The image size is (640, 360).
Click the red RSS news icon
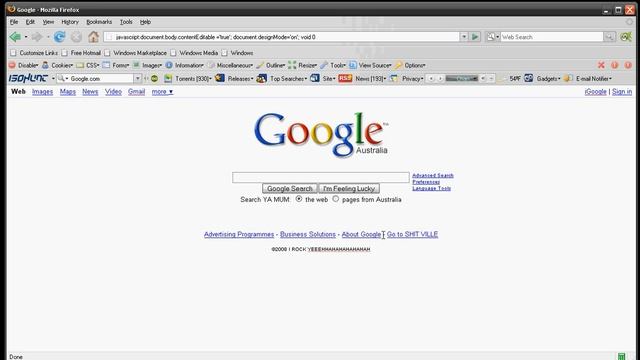pos(345,78)
